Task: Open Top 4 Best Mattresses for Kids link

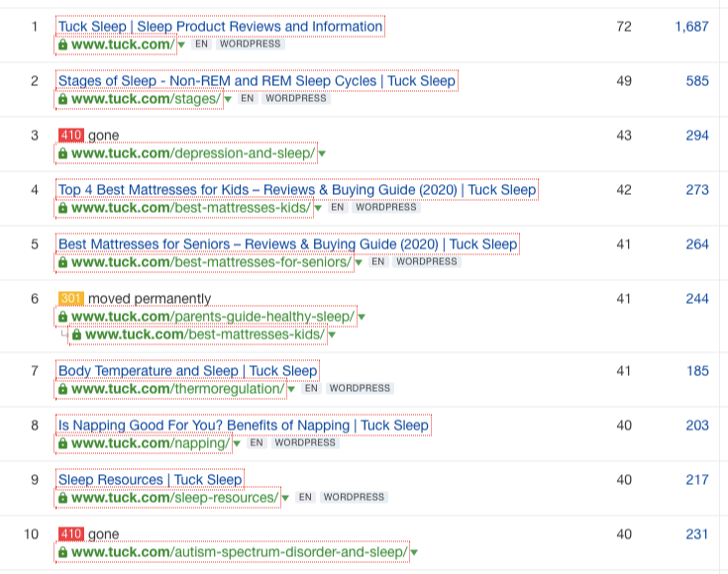Action: click(297, 190)
